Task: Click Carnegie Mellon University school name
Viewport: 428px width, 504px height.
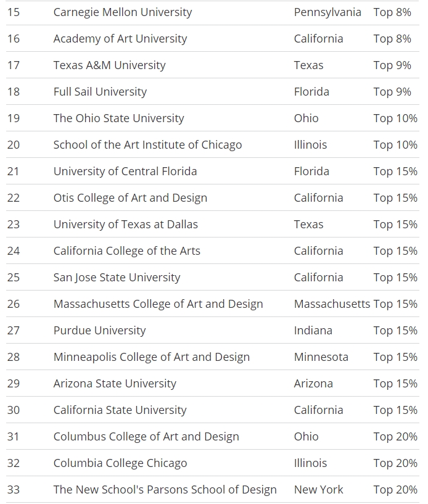Action: tap(123, 12)
